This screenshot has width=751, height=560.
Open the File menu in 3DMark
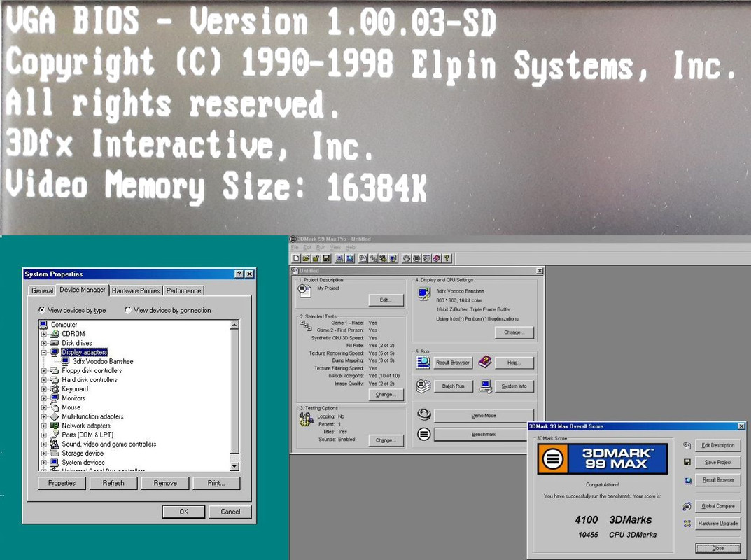click(x=295, y=248)
